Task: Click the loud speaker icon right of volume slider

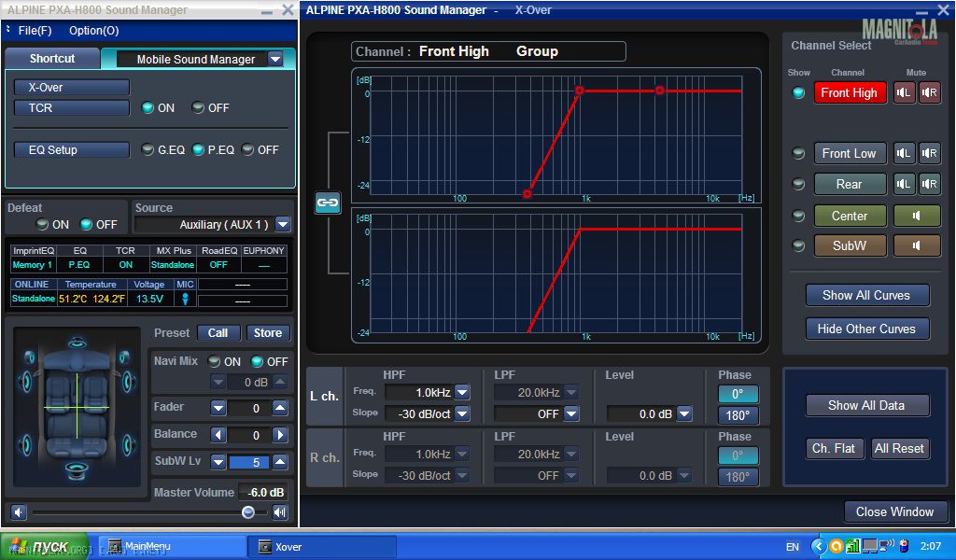Action: pos(280,512)
